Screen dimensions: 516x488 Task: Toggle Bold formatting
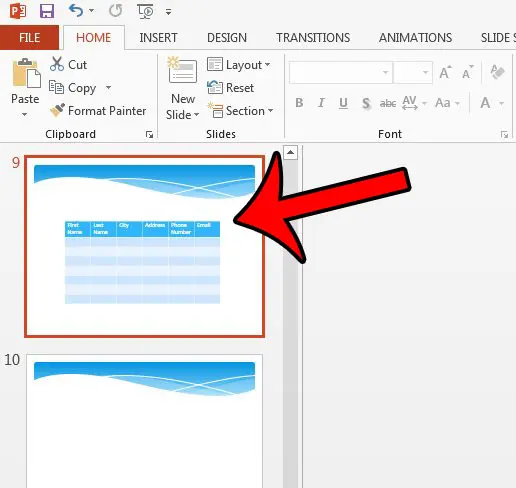(x=299, y=103)
